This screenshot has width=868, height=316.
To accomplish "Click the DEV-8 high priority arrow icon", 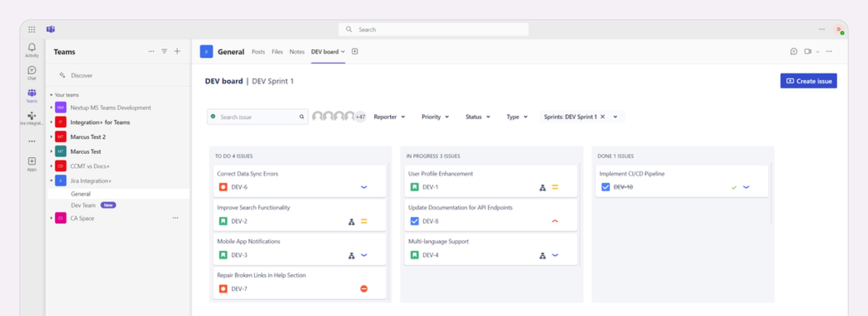I will 555,221.
